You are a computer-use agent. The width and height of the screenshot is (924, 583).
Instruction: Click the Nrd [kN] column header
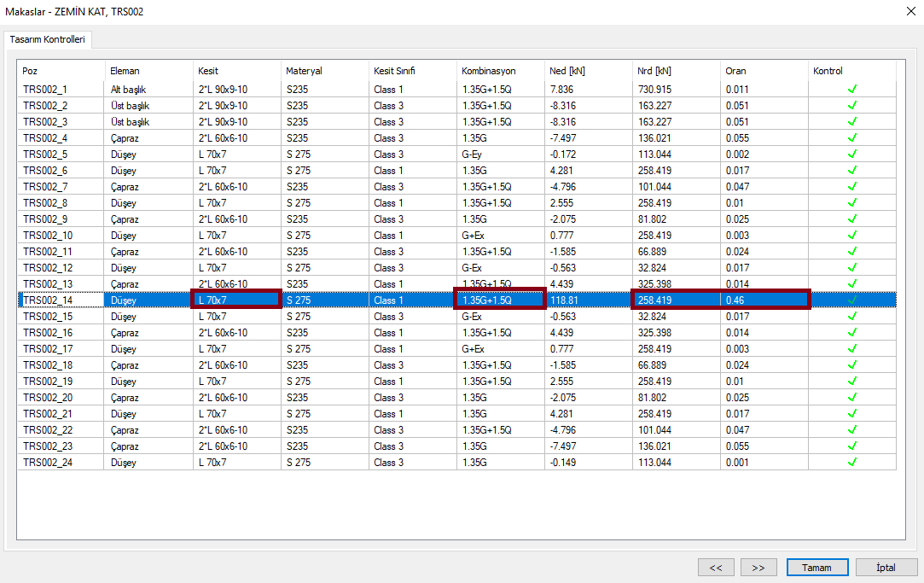676,71
